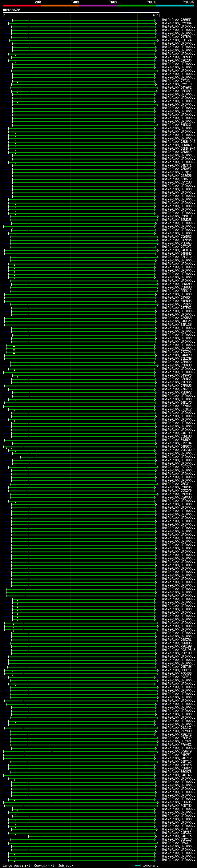Open hit UniRef100_Q5ADR3
The height and width of the screenshot is (868, 197).
point(177,237)
